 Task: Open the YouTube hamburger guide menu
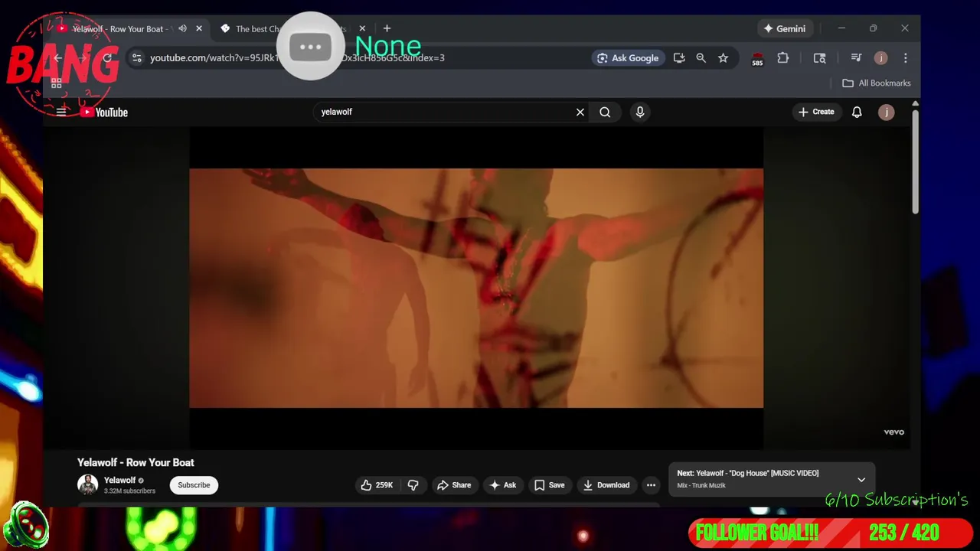[x=61, y=112]
